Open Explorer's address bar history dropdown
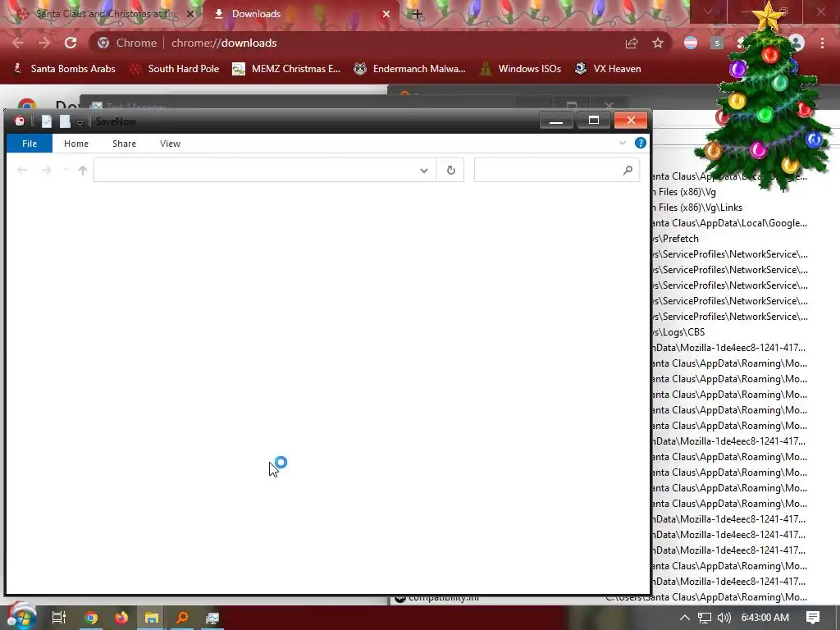The height and width of the screenshot is (630, 840). pyautogui.click(x=424, y=171)
